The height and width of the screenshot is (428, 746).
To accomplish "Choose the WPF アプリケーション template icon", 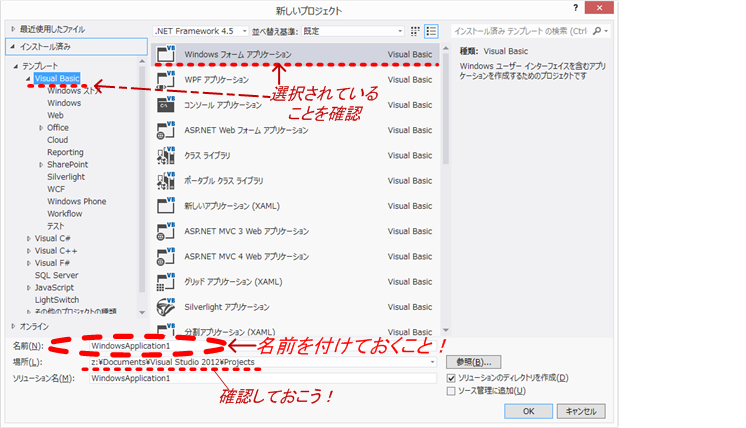I will coord(166,79).
